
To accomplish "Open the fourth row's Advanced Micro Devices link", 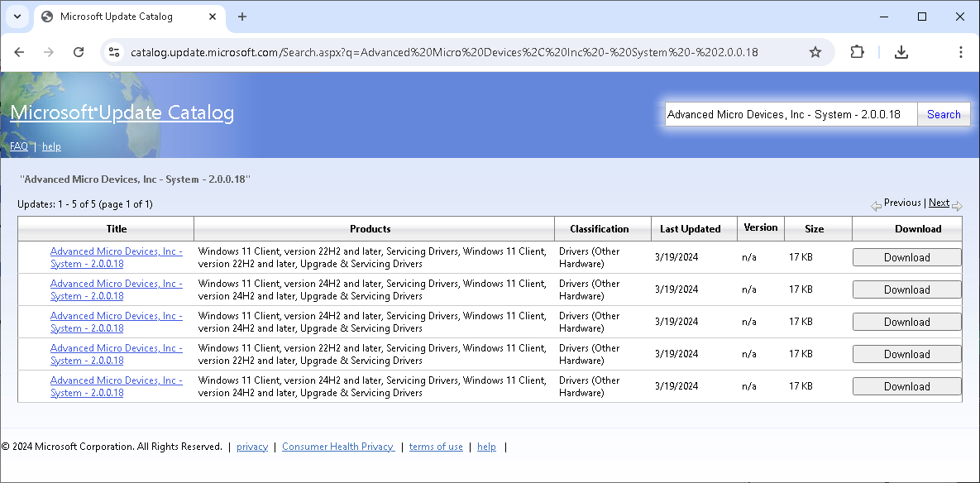I will tap(117, 354).
